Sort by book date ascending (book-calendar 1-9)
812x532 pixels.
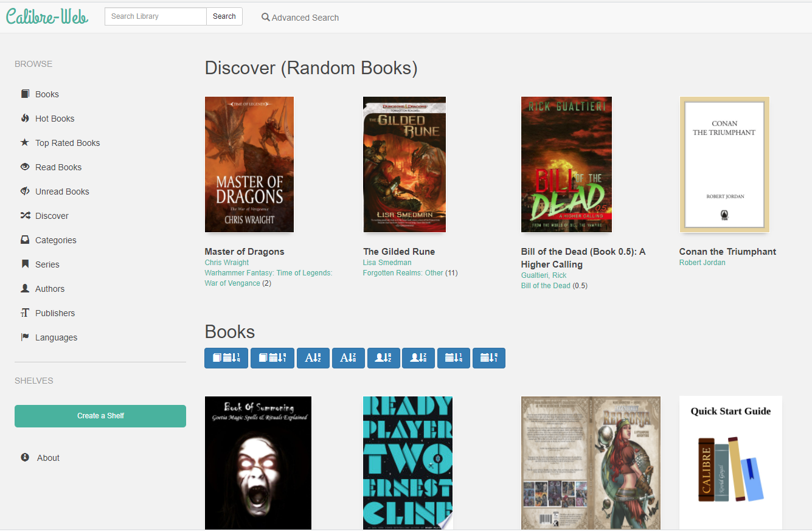pyautogui.click(x=226, y=358)
